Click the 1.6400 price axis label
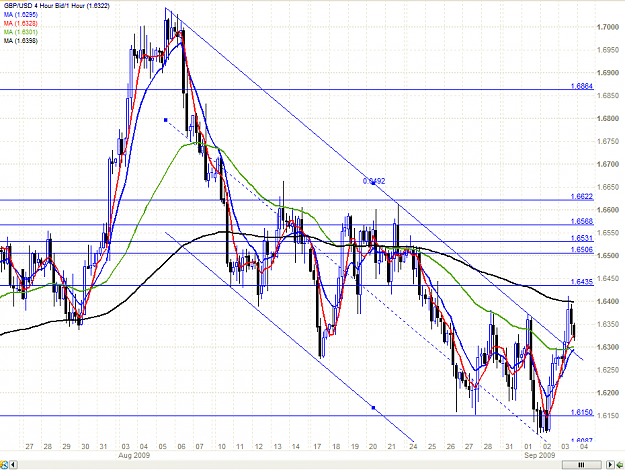This screenshot has height=470, width=625. click(608, 301)
